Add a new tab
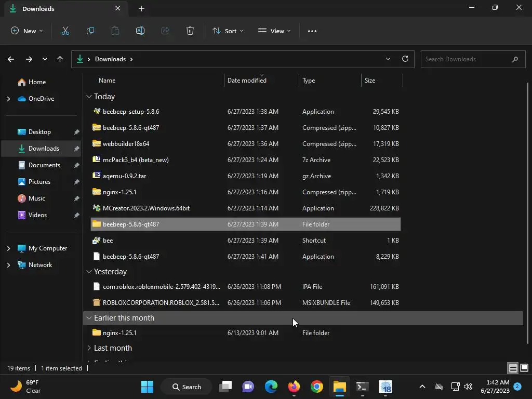The width and height of the screenshot is (532, 399). [x=141, y=9]
